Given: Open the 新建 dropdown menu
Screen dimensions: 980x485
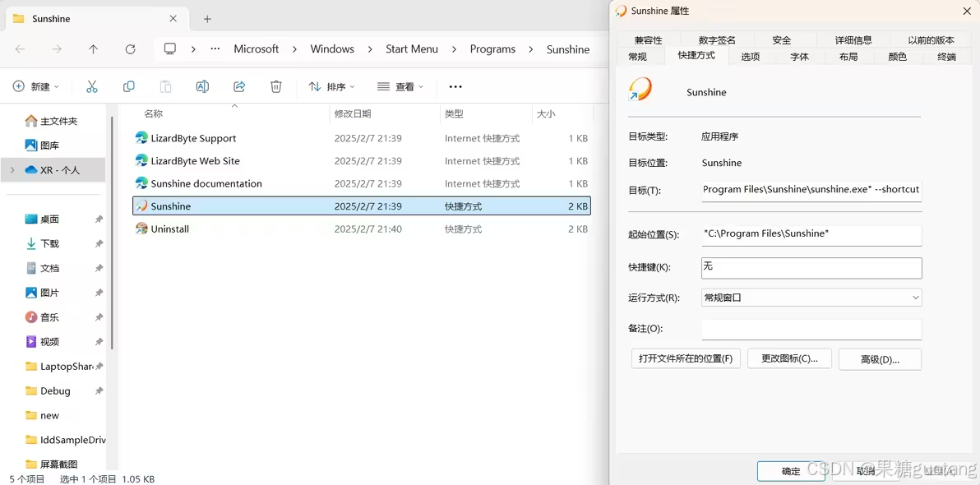Looking at the screenshot, I should coord(36,86).
